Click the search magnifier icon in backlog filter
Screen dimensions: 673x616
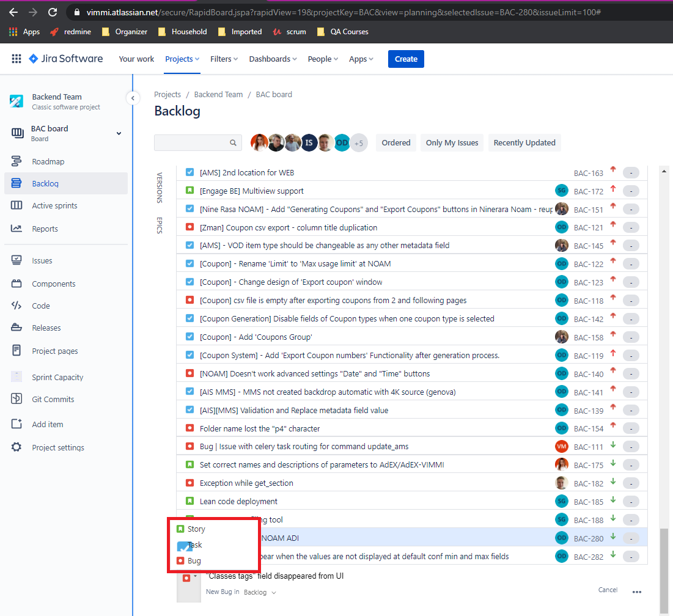coord(233,142)
